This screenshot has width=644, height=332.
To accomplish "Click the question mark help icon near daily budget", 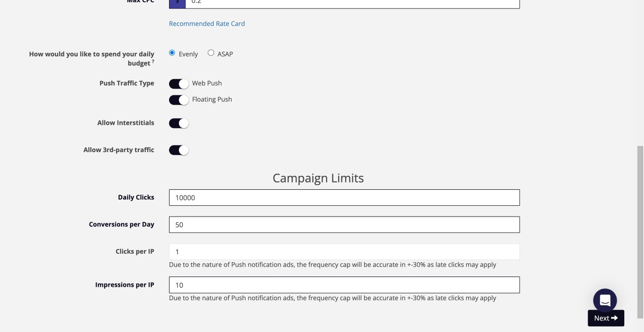I will (x=153, y=61).
